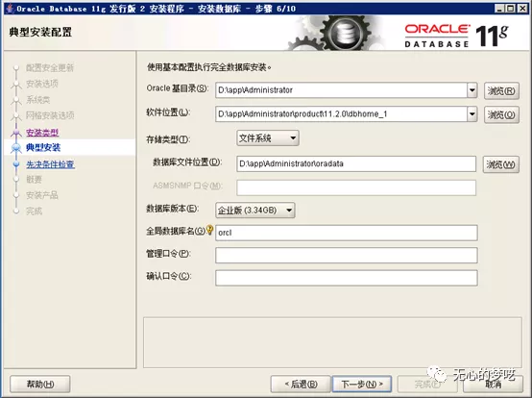Click the 使用基本配置执行完全数据库安装 description text
This screenshot has width=532, height=398.
pos(209,67)
